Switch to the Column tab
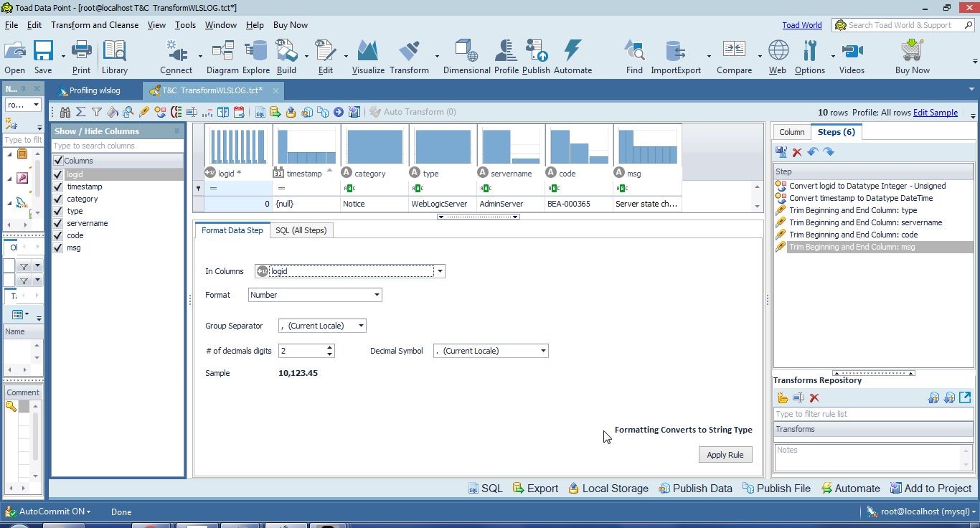Image resolution: width=980 pixels, height=528 pixels. point(791,132)
